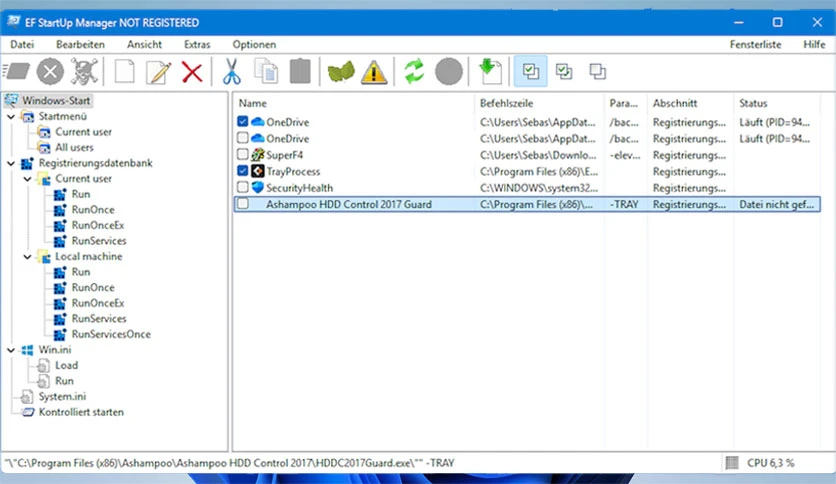Click the highlighted single-check view icon
Screen dimensions: 836x484
[x=530, y=71]
